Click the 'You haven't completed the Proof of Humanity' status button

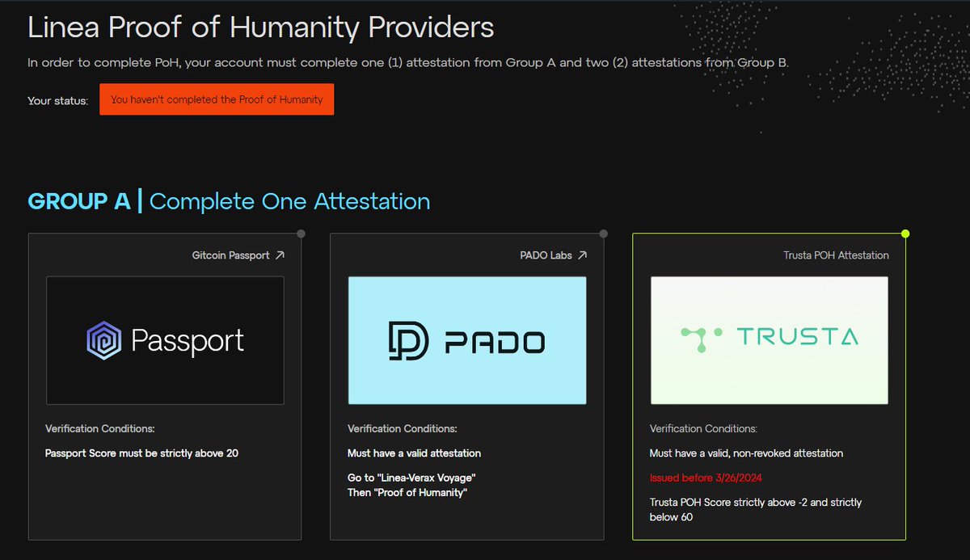pos(217,99)
